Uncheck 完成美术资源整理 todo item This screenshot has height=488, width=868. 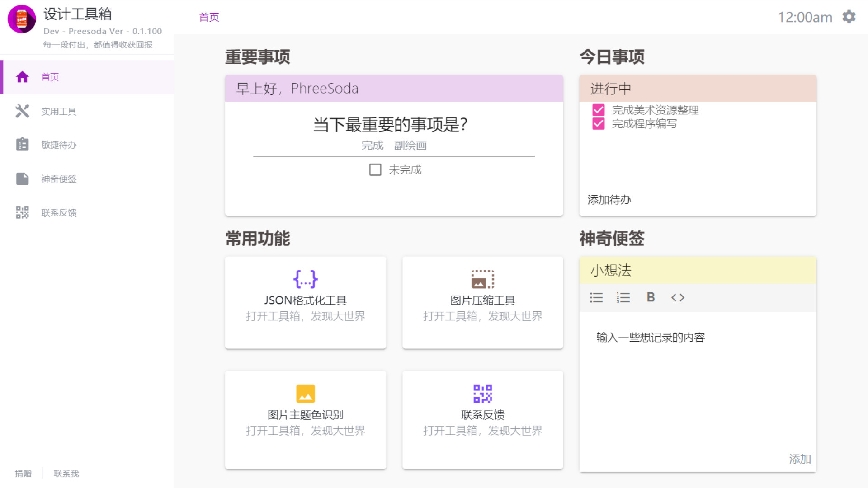click(599, 110)
